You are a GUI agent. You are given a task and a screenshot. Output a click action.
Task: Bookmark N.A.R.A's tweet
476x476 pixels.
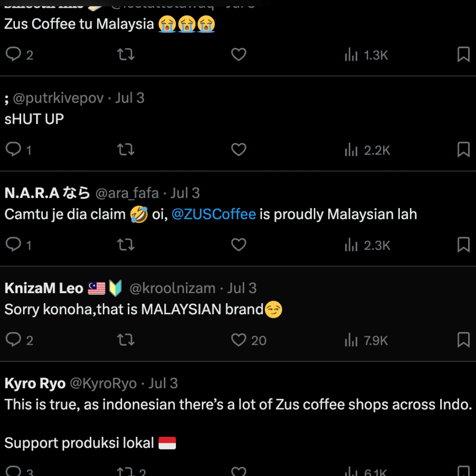[x=463, y=245]
